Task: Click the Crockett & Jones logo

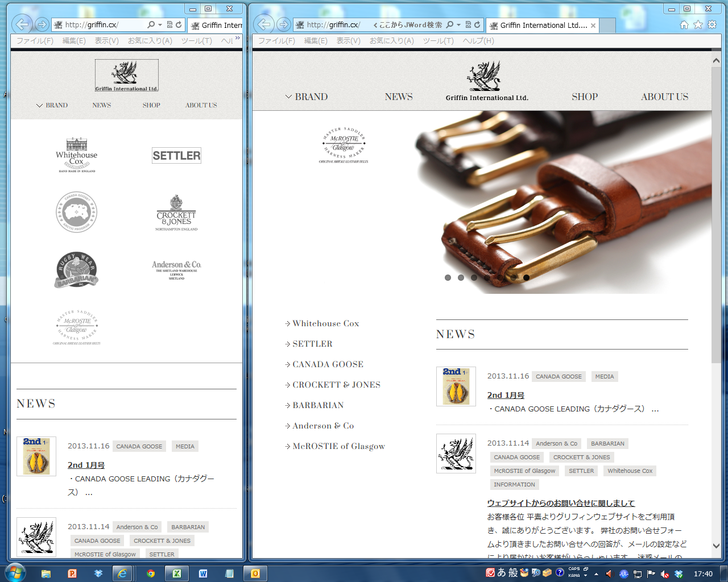Action: [x=176, y=213]
